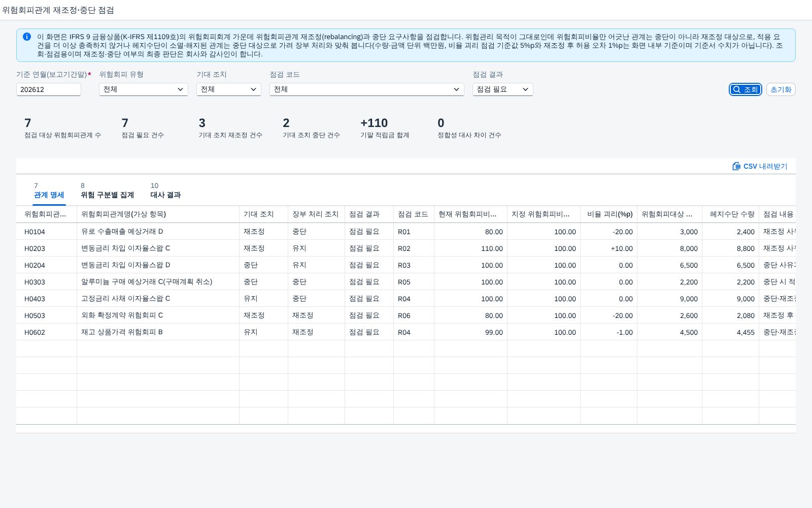The image size is (812, 508).
Task: Click the cell 재고 상품가격 위험회피 B
Action: (122, 332)
